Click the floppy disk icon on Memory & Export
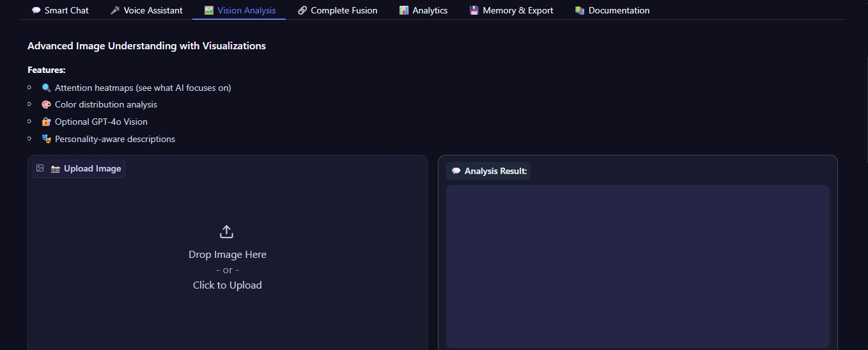 [x=474, y=10]
